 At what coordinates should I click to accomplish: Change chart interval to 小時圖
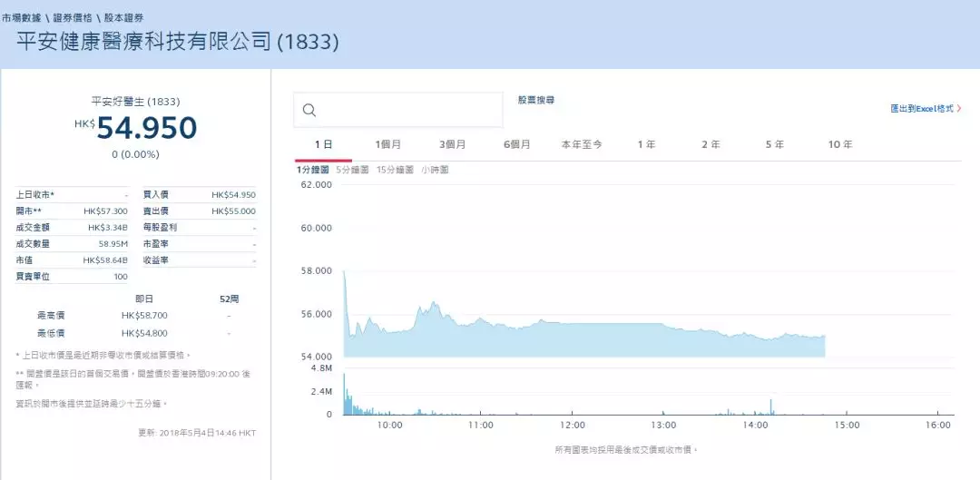[435, 170]
